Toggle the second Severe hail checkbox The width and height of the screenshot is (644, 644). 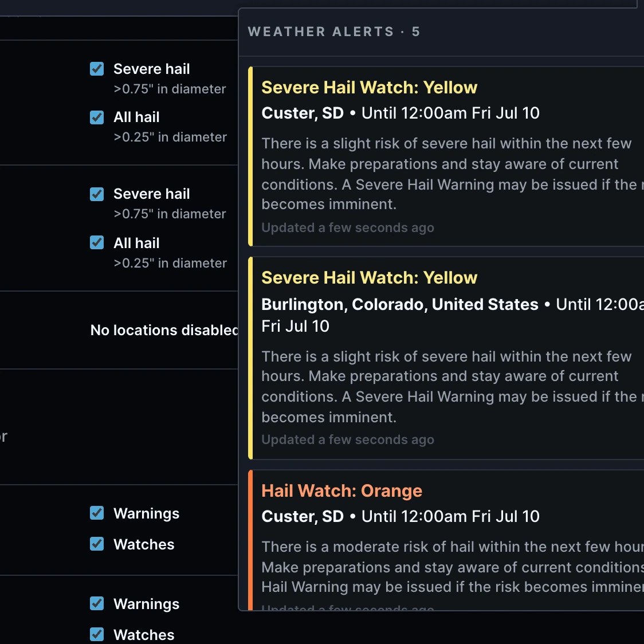pos(97,194)
